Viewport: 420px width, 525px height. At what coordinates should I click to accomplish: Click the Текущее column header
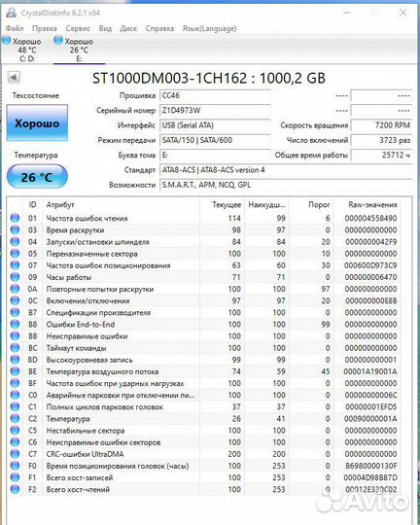tap(222, 204)
